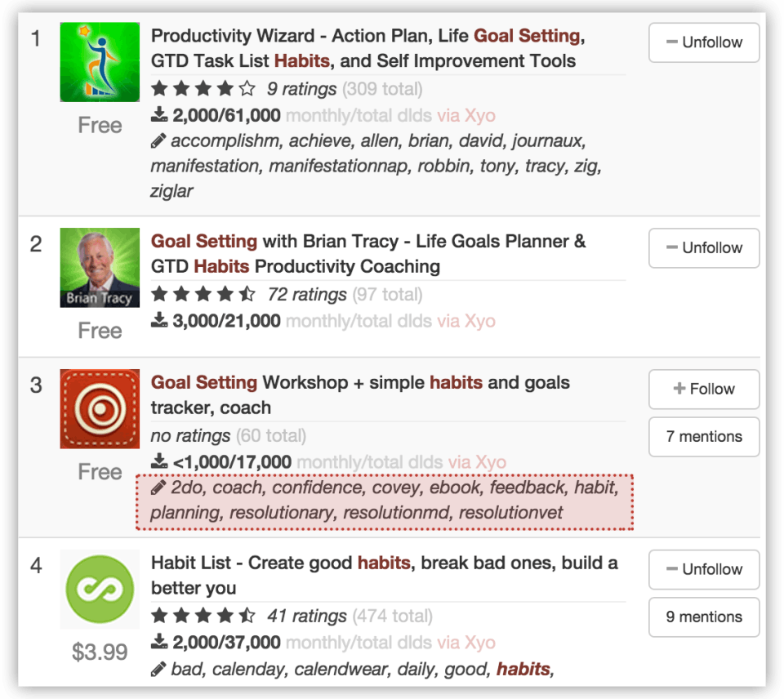Viewport: 784px width, 699px height.
Task: Open Habit List title link
Action: pos(385,576)
